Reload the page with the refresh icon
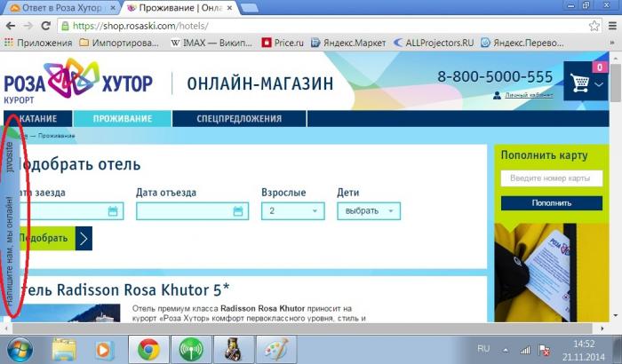The width and height of the screenshot is (622, 364). pos(45,26)
